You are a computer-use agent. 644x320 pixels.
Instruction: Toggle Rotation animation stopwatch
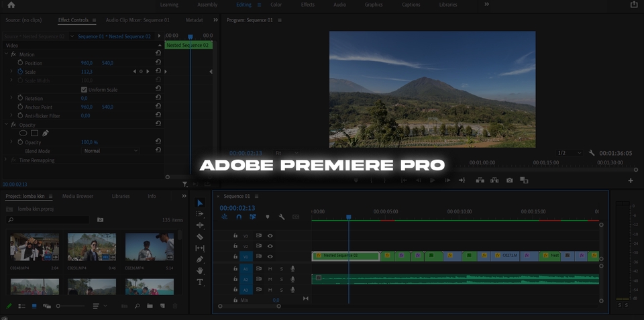click(20, 98)
